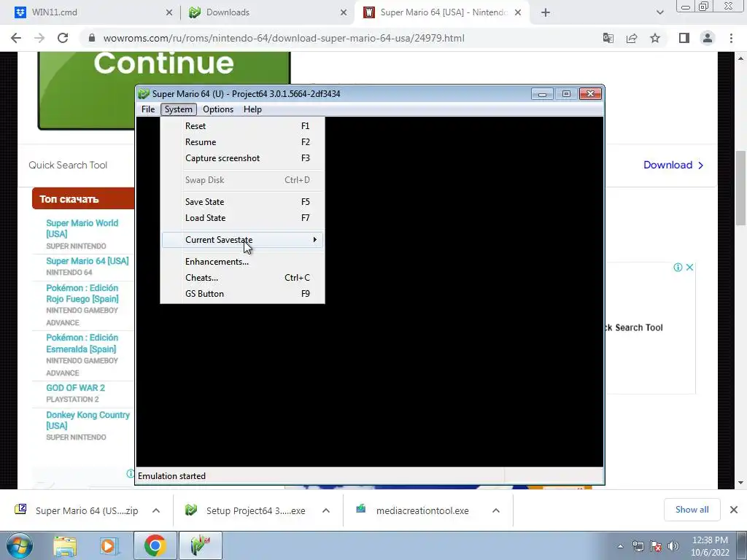Launch Windows Media Player from taskbar
This screenshot has width=747, height=560.
pyautogui.click(x=109, y=545)
